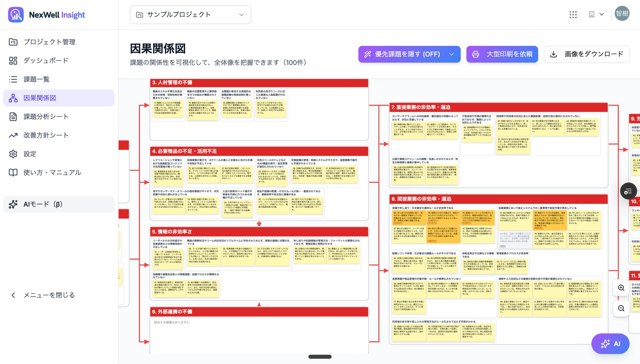Open the apps grid icon
This screenshot has height=364, width=640.
click(x=573, y=15)
